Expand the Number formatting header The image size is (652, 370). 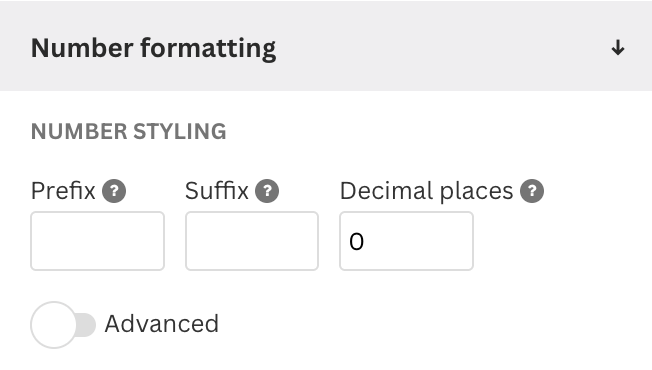point(326,46)
